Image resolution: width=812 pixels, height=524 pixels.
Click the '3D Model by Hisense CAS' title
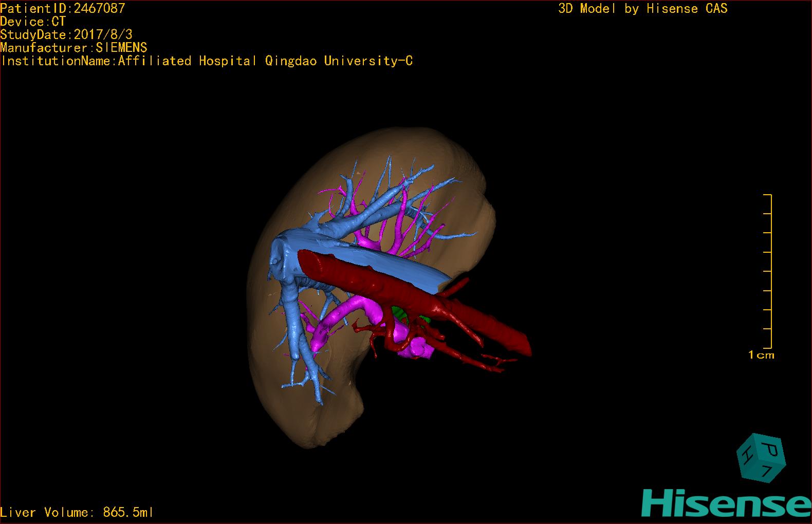642,8
